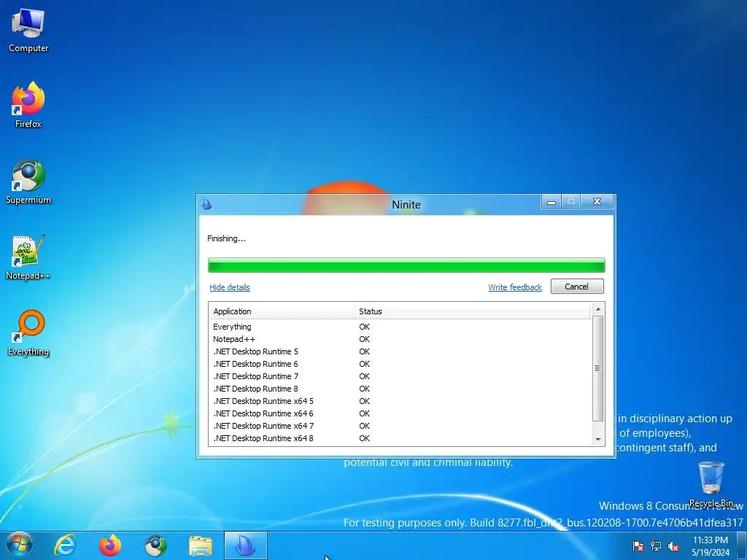Viewport: 747px width, 560px height.
Task: Click the Cancel button
Action: click(577, 286)
